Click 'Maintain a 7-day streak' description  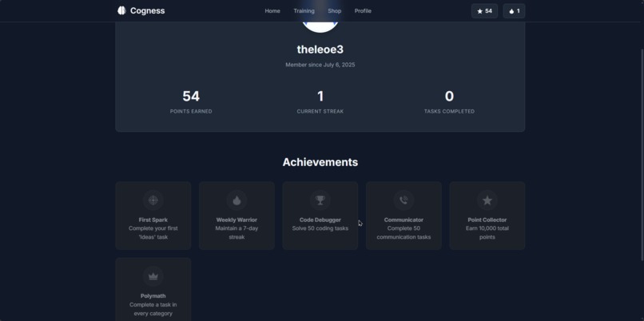[237, 232]
